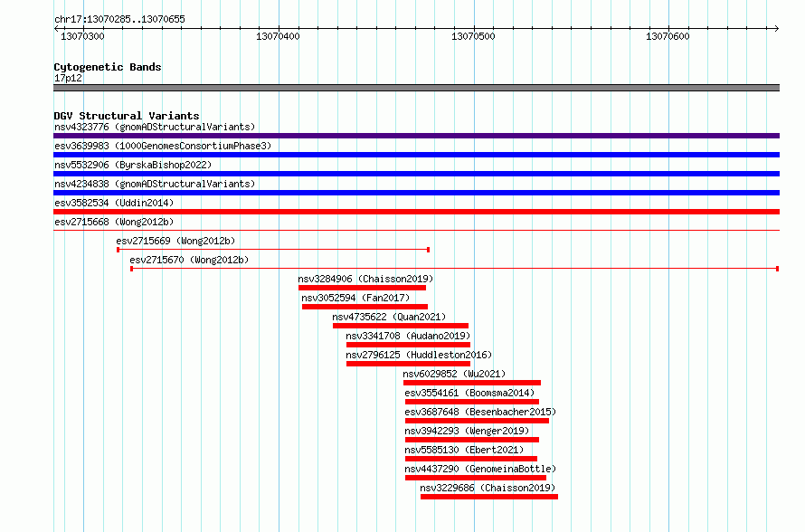Click the thick red esv3582534 bar
The width and height of the screenshot is (805, 532).
[x=416, y=212]
